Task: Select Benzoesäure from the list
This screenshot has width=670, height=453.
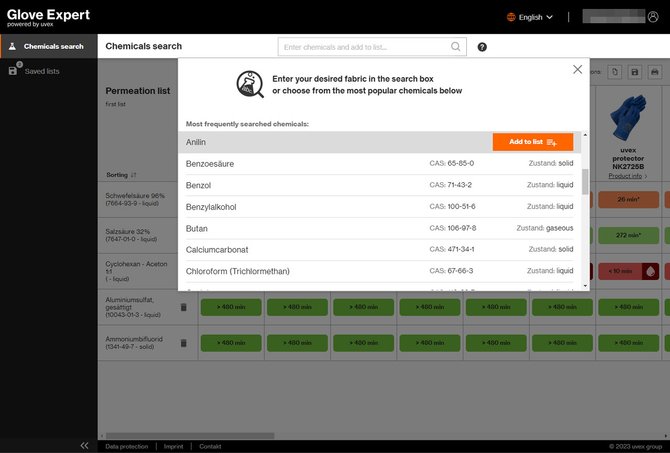Action: point(379,164)
